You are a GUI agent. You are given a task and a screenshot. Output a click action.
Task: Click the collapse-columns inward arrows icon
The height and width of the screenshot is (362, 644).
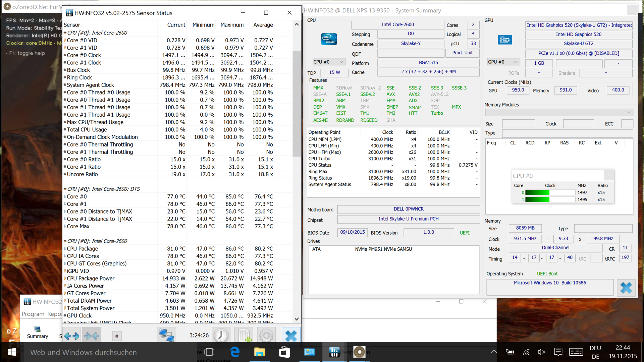click(91, 336)
